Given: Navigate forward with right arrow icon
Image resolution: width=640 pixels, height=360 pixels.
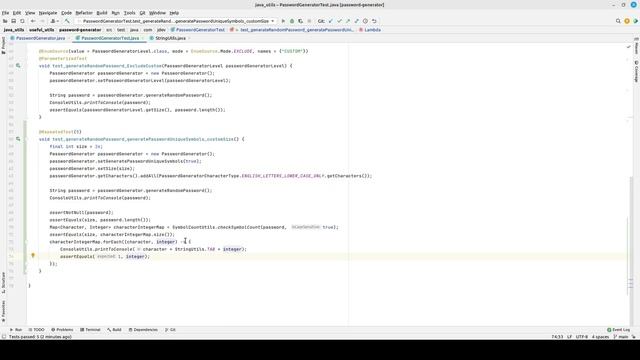Looking at the screenshot, I should [42, 21].
